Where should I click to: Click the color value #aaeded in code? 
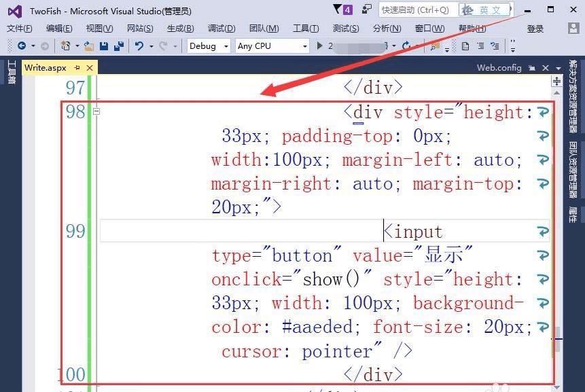point(318,327)
